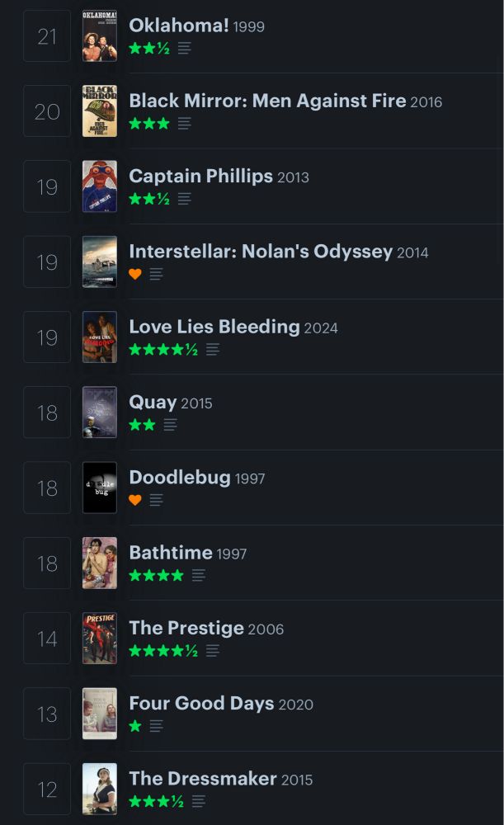Click the Four Good Days poster thumbnail
Image resolution: width=504 pixels, height=825 pixels.
(x=100, y=714)
